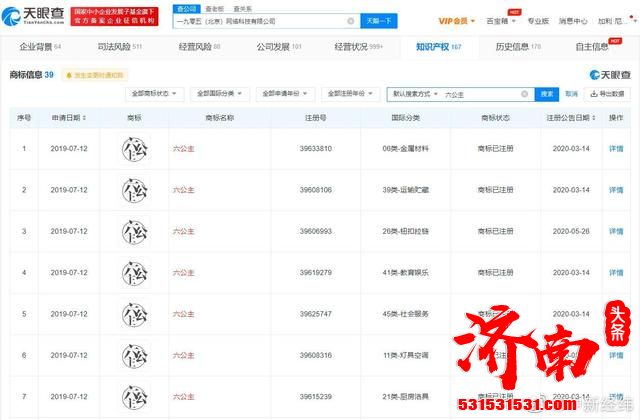640x420 pixels.
Task: Open 详情 for registration 39608106
Action: click(x=616, y=190)
